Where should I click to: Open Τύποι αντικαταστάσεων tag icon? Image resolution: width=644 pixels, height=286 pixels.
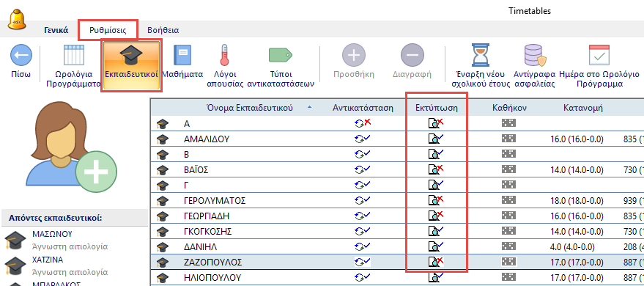281,67
